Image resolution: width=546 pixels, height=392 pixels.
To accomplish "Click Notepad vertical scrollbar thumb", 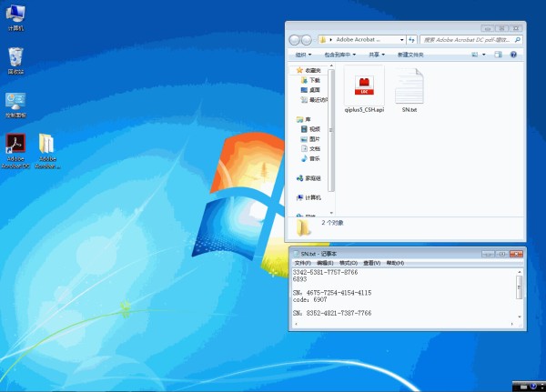I will [x=520, y=287].
